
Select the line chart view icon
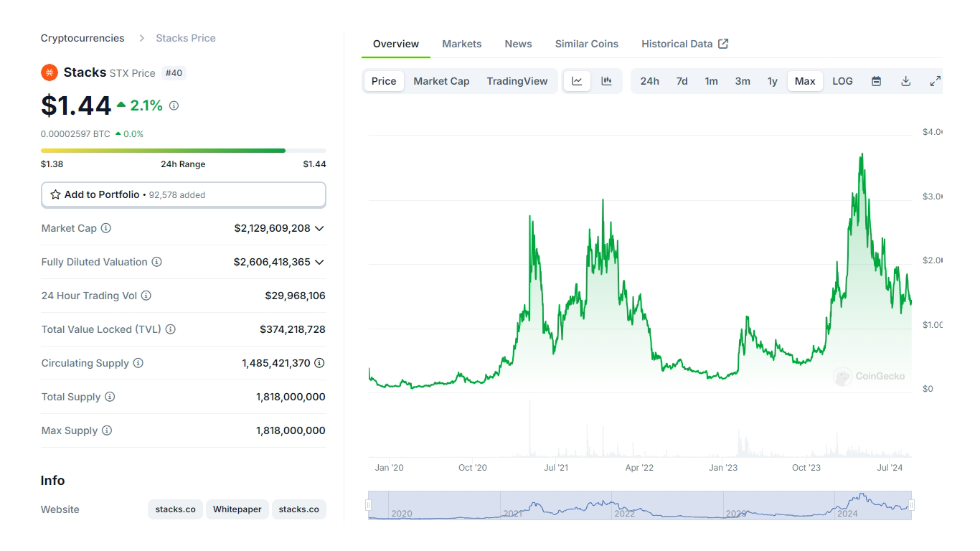[577, 81]
